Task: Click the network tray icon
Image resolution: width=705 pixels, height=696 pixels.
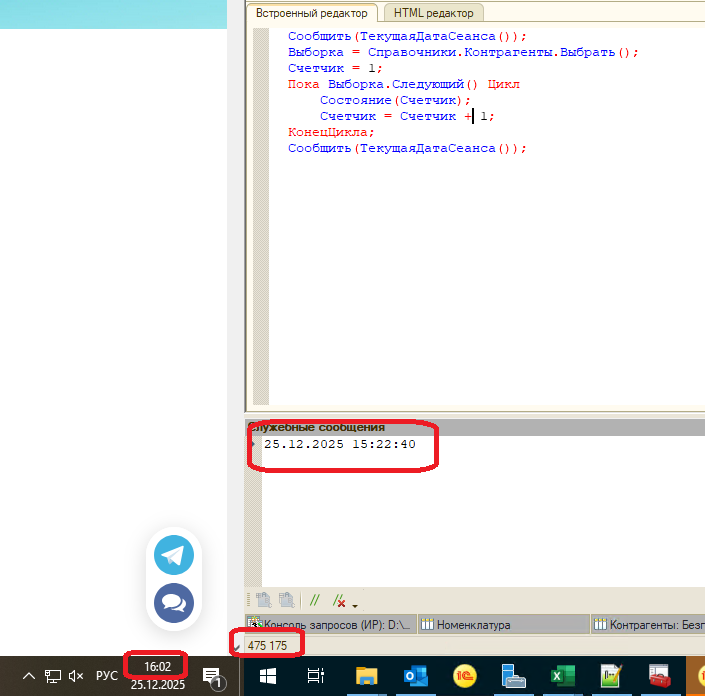Action: tap(53, 676)
